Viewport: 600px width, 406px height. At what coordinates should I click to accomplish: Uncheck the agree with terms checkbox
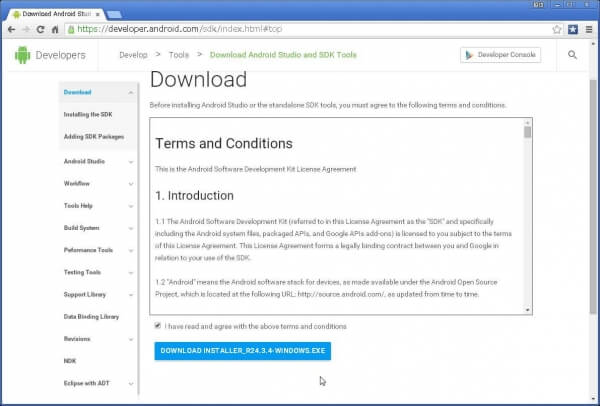point(158,326)
